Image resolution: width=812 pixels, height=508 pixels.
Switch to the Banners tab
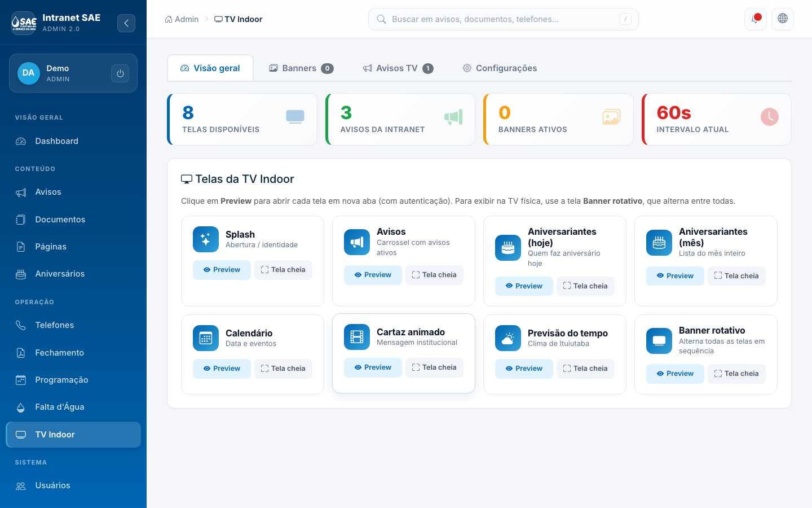[x=301, y=68]
